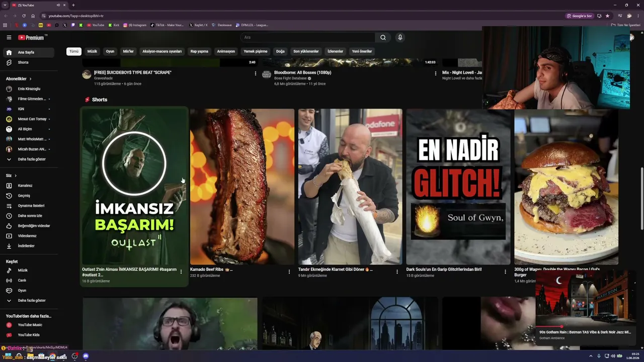
Task: Open the Wagyu burger short thumbnail
Action: 566,187
